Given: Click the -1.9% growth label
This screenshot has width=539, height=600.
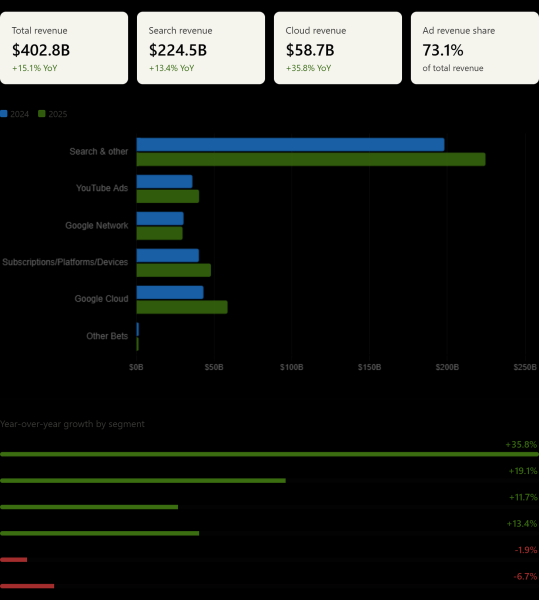Looking at the screenshot, I should (x=526, y=550).
